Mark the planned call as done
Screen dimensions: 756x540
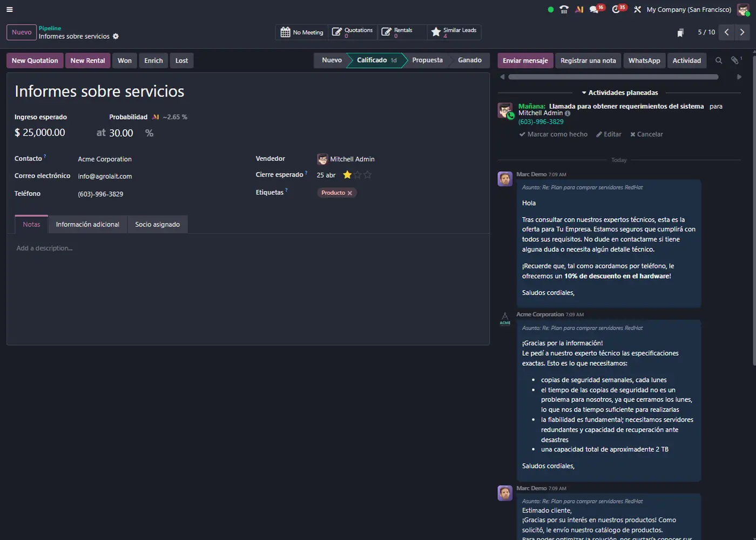pyautogui.click(x=553, y=134)
